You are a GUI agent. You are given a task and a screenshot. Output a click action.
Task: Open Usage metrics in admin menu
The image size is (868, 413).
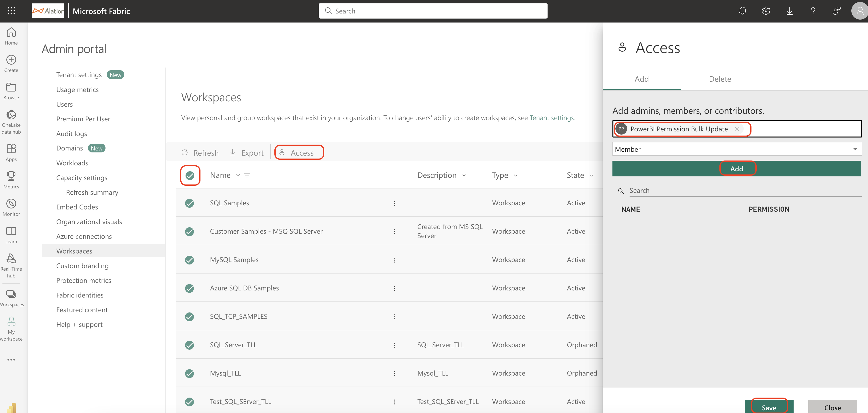coord(78,90)
